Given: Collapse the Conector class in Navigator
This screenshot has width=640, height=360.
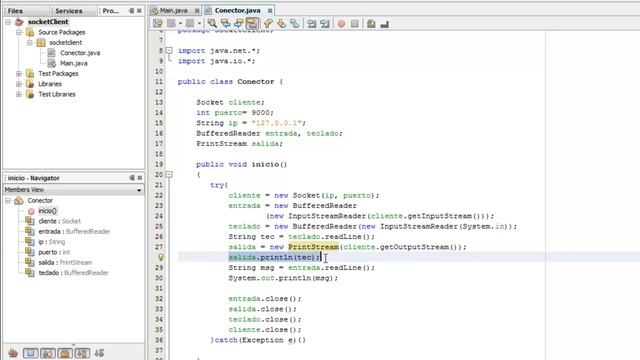Looking at the screenshot, I should [x=8, y=200].
